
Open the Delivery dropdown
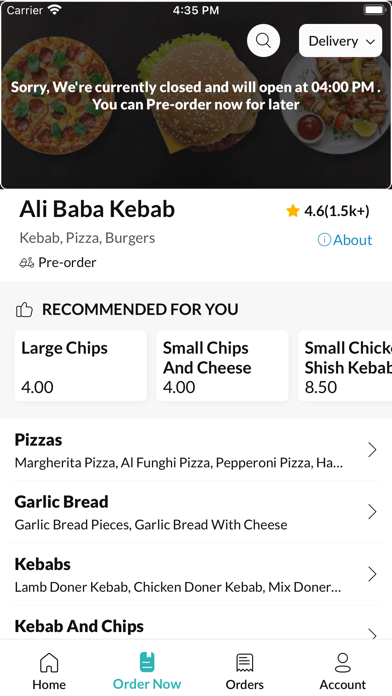(x=341, y=41)
